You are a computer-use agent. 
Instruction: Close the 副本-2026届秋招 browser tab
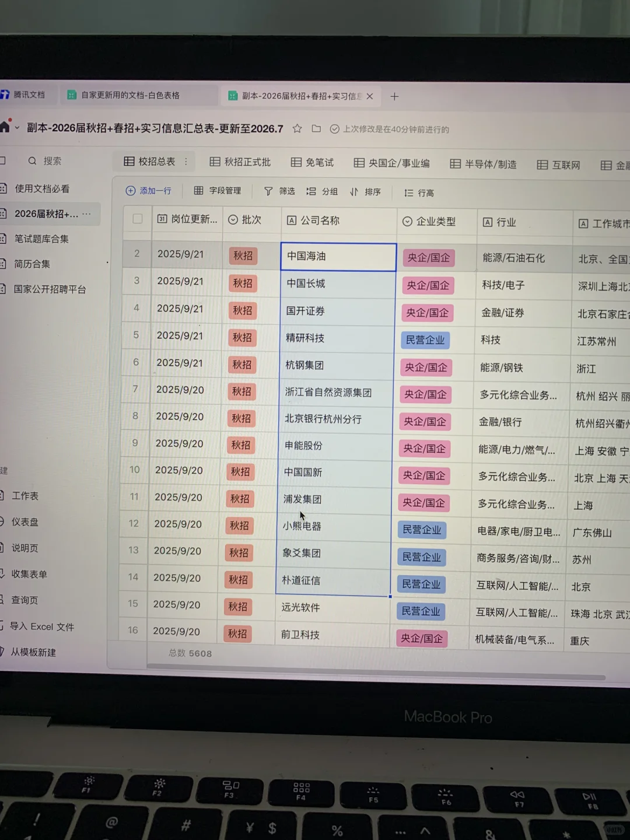tap(370, 96)
